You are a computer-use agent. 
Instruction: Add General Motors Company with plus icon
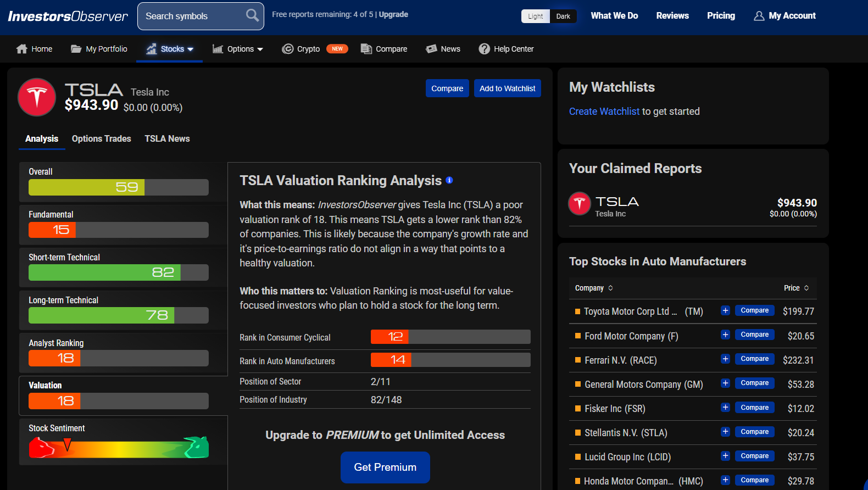726,383
